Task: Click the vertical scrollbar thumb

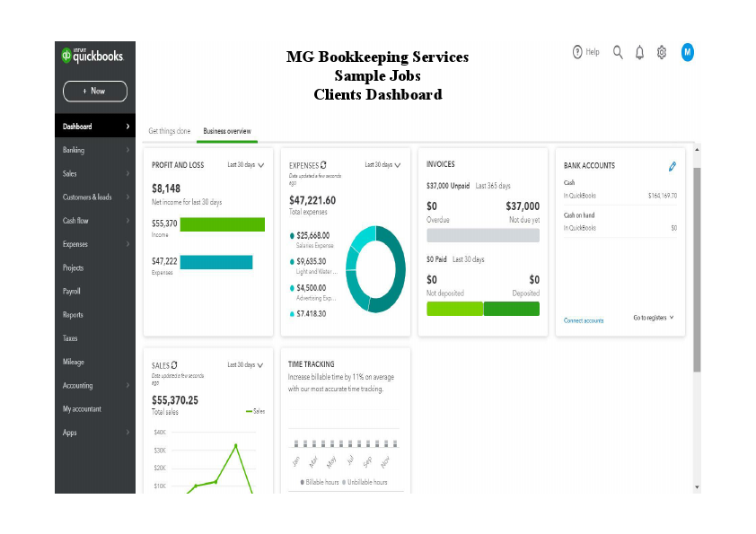Action: pos(697,270)
